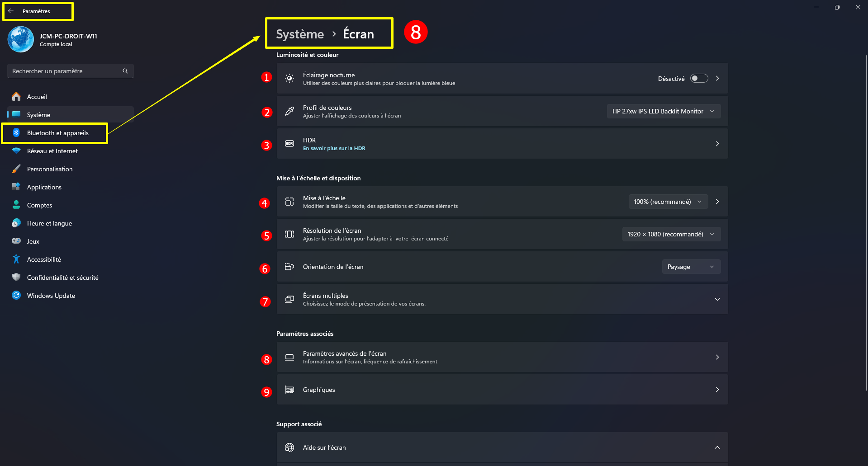Open Réseau et Internet settings
868x466 pixels.
52,151
